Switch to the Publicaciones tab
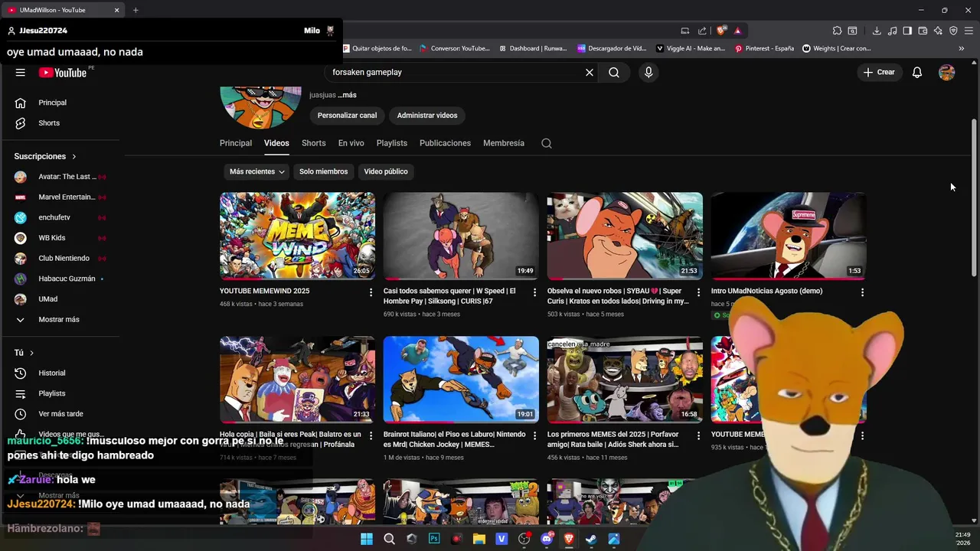The height and width of the screenshot is (551, 980). click(x=446, y=143)
